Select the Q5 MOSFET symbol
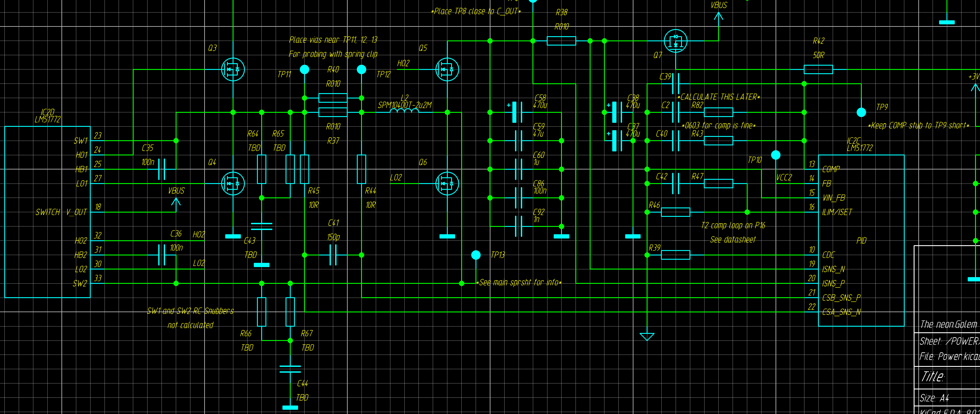980x414 pixels. [447, 70]
